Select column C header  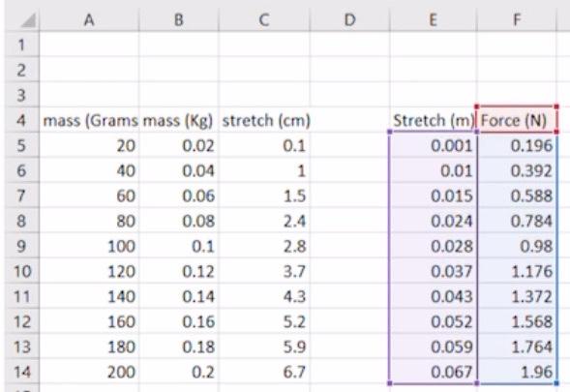click(264, 20)
